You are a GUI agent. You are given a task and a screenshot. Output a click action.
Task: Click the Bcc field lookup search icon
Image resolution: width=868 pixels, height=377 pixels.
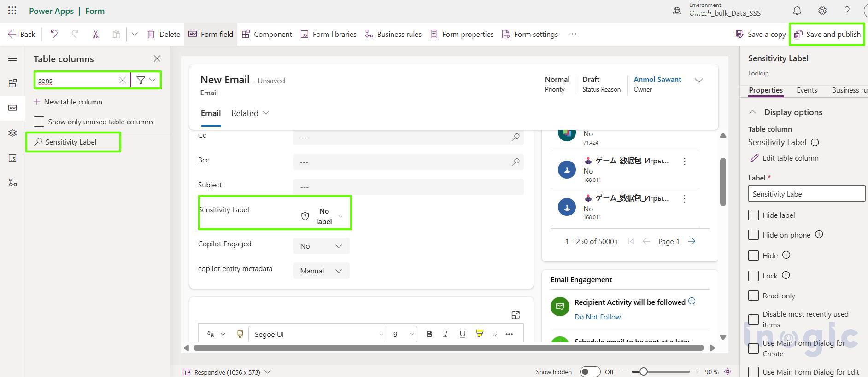516,162
